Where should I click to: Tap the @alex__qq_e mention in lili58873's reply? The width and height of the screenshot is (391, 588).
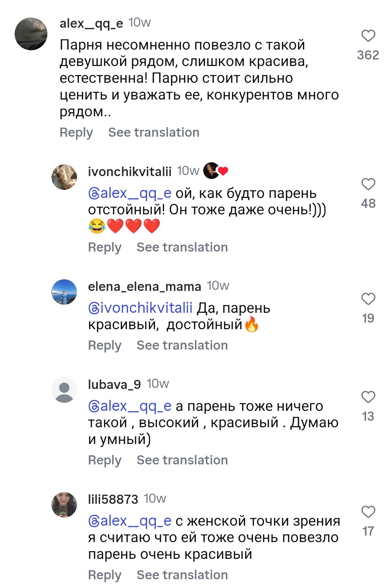click(x=130, y=521)
